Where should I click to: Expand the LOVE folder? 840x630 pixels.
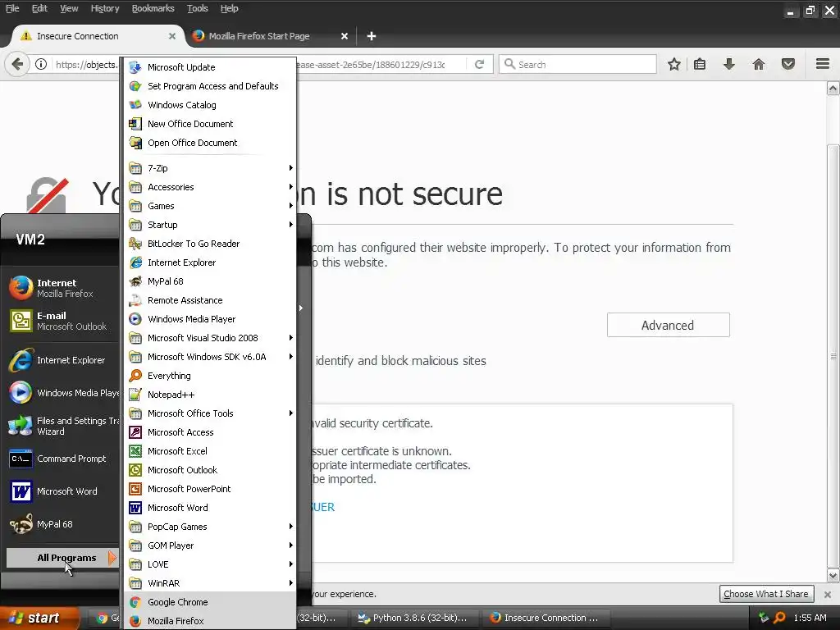click(x=209, y=564)
